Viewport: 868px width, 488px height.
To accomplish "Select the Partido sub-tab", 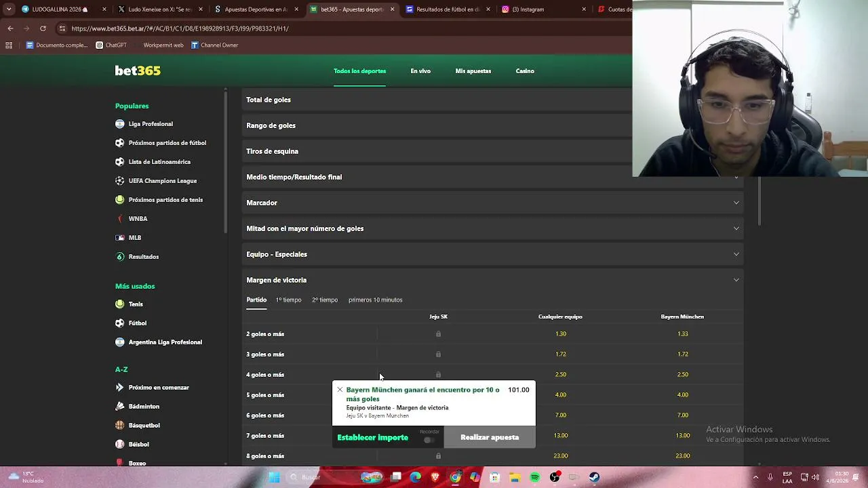I will (256, 300).
